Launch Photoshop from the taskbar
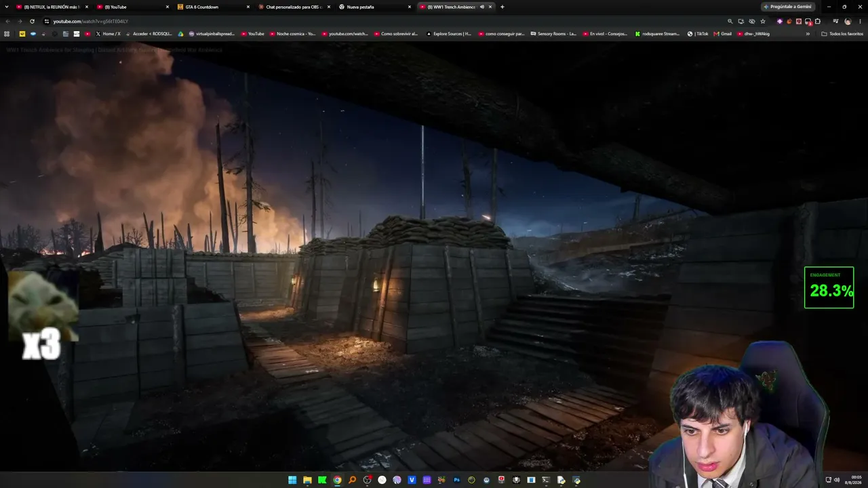This screenshot has height=488, width=868. (x=456, y=480)
